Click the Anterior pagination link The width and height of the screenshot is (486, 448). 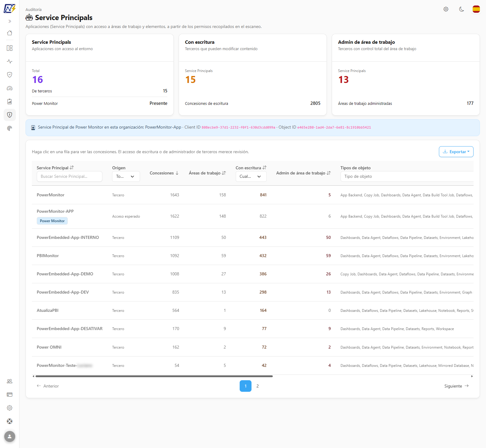(x=48, y=386)
